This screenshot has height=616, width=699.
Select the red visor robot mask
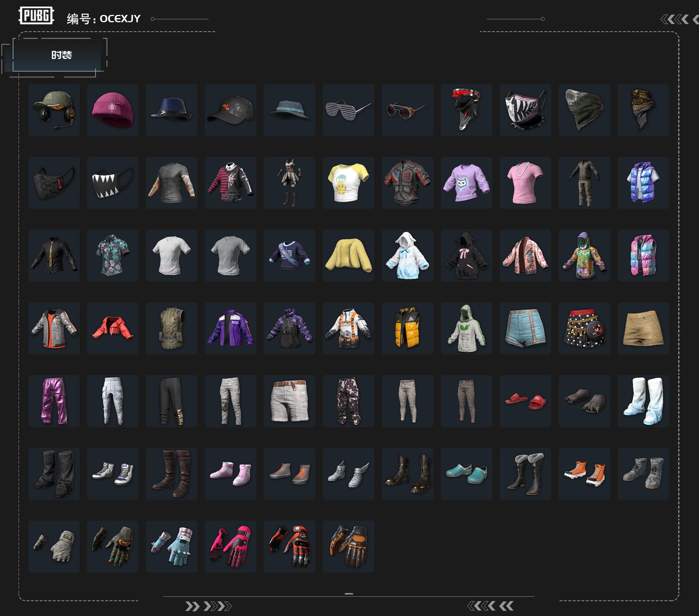(x=467, y=110)
